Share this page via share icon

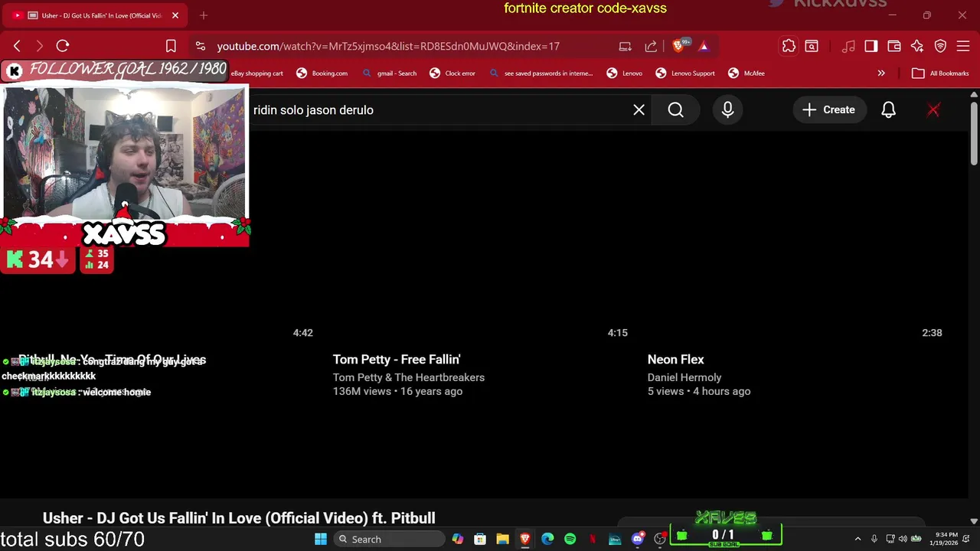click(651, 46)
